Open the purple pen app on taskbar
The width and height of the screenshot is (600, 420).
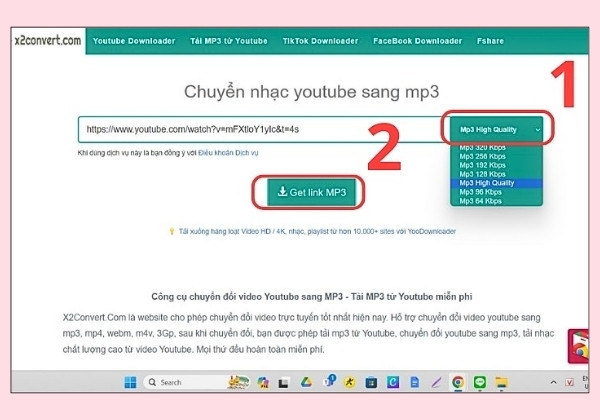[436, 382]
